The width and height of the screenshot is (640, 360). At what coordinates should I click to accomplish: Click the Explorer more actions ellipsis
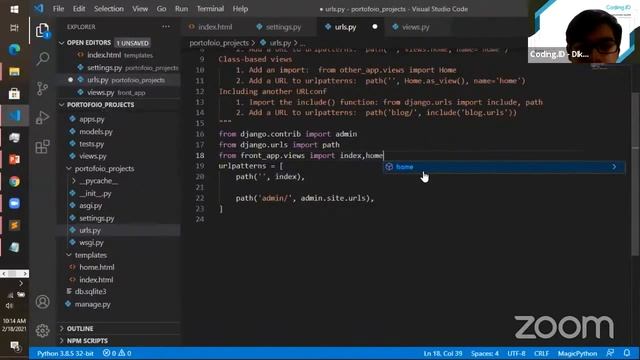pyautogui.click(x=166, y=27)
